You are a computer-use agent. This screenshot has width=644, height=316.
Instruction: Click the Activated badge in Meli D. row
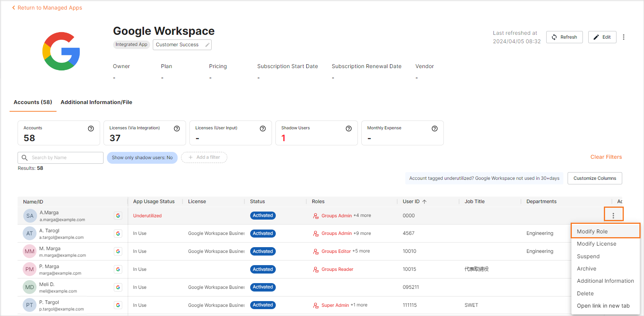[263, 287]
